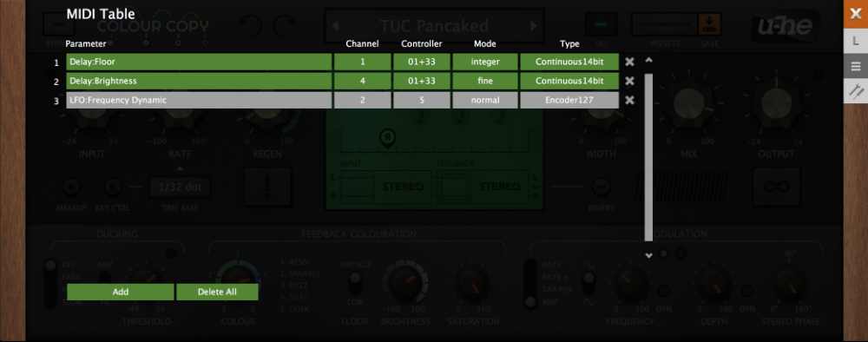This screenshot has height=342, width=868.
Task: Open controller 5 cell in LFO row
Action: point(422,100)
